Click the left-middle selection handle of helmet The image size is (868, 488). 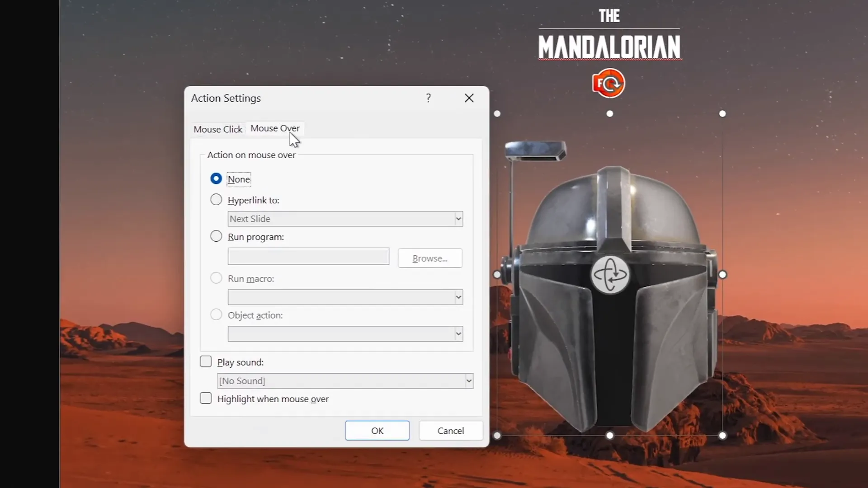pos(497,275)
